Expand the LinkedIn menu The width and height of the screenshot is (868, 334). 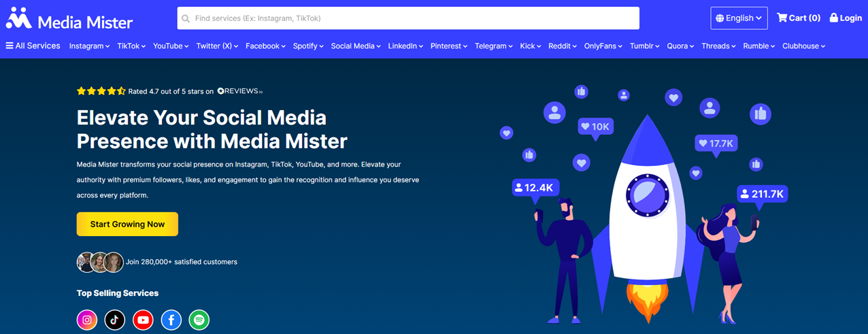coord(405,46)
